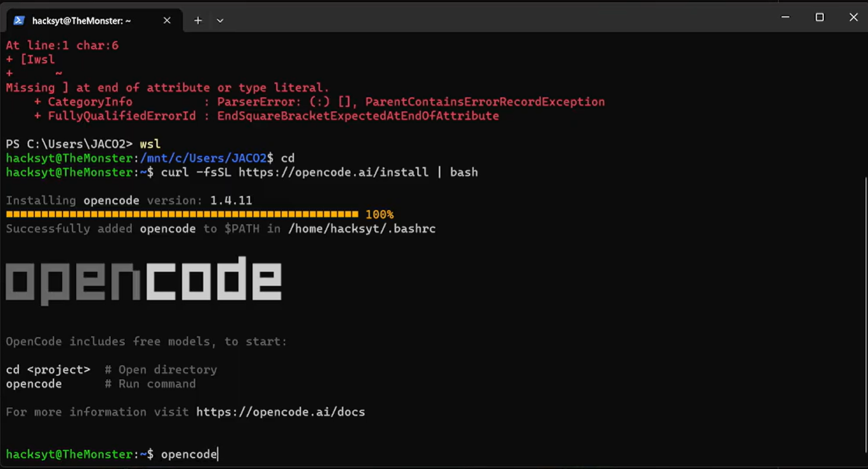Click the 'cd <project>' command text

tap(48, 370)
